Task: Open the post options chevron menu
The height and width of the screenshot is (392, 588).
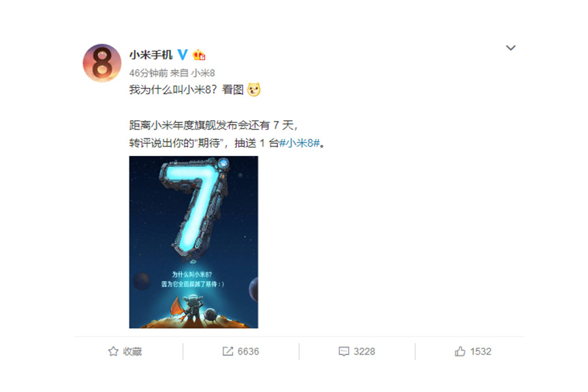Action: point(510,48)
